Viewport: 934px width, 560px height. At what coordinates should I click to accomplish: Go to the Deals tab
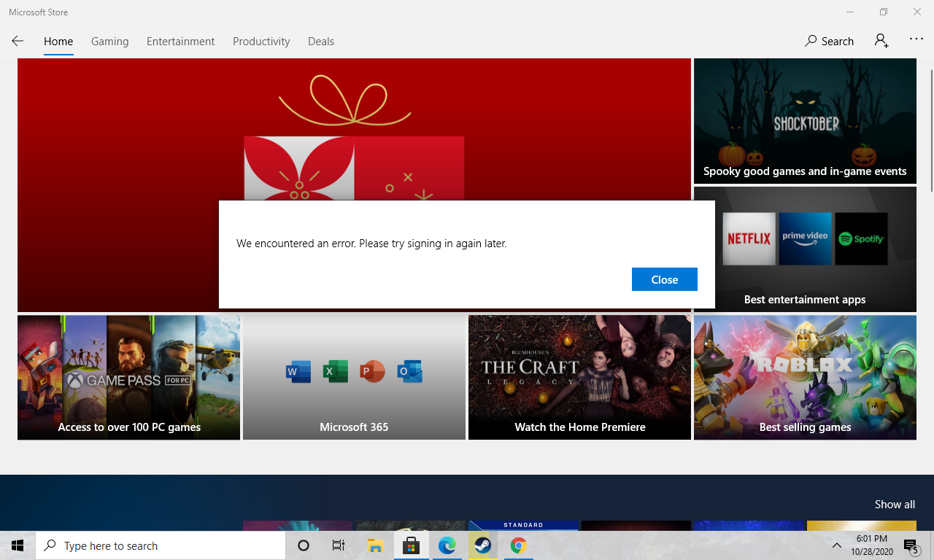pos(321,42)
